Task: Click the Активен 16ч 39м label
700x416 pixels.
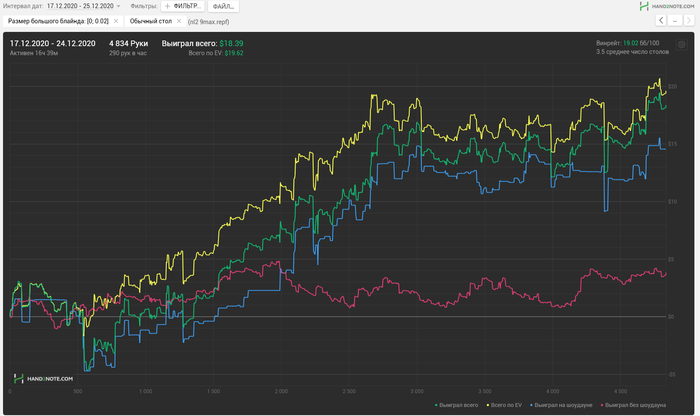Action: (x=34, y=53)
